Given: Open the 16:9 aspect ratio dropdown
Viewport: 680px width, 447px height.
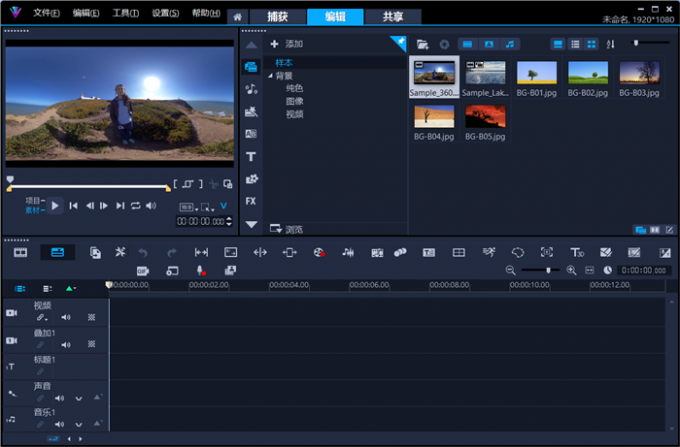Looking at the screenshot, I should click(187, 207).
